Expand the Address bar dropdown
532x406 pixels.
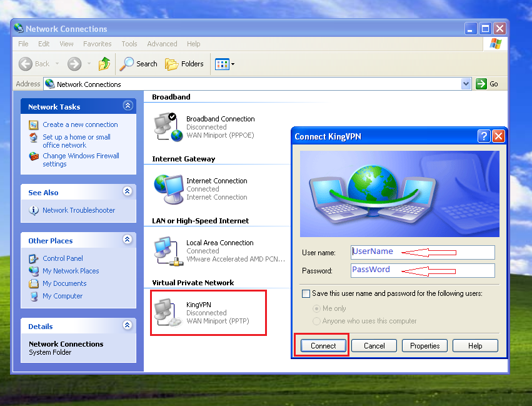click(x=466, y=84)
